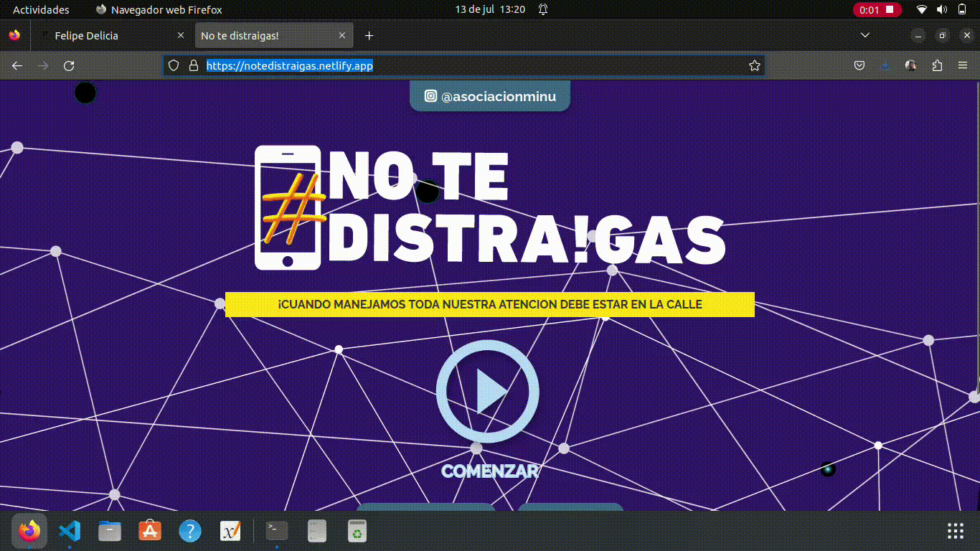The width and height of the screenshot is (980, 551).
Task: Open the Trash from the dock
Action: point(357,531)
